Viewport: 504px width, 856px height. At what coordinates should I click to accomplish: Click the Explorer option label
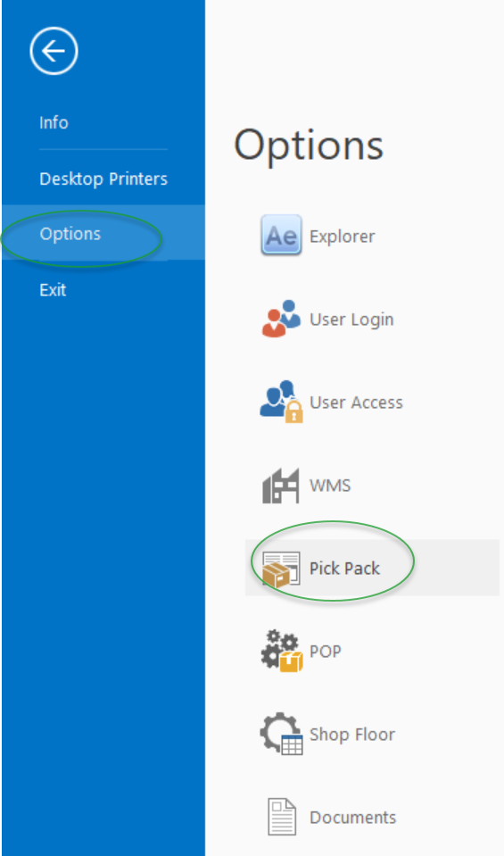click(342, 237)
